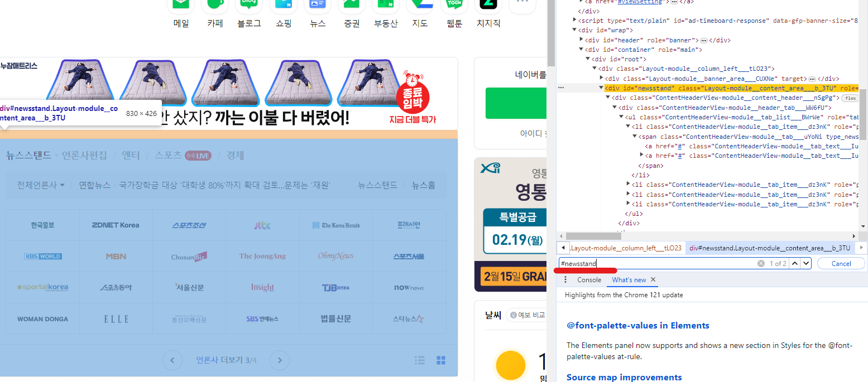Image resolution: width=868 pixels, height=382 pixels.
Task: Jump to next search match
Action: pyautogui.click(x=806, y=263)
